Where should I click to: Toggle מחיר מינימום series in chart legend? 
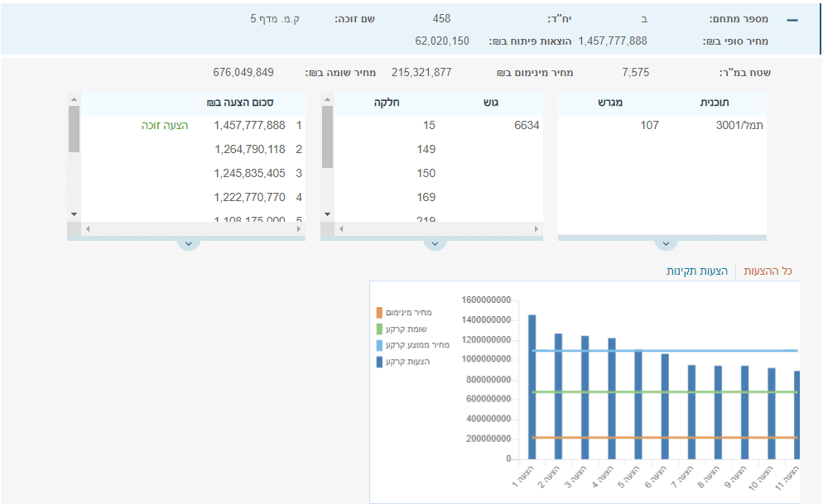point(407,313)
